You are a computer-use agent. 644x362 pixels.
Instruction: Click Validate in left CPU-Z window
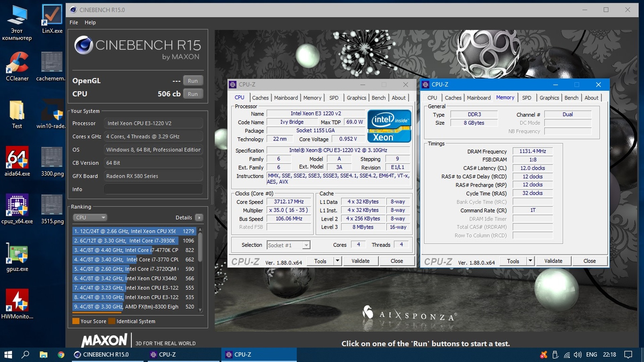(361, 261)
